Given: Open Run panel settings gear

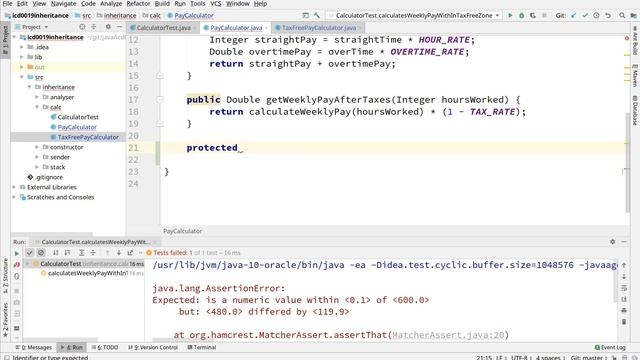Looking at the screenshot, I should 613,242.
